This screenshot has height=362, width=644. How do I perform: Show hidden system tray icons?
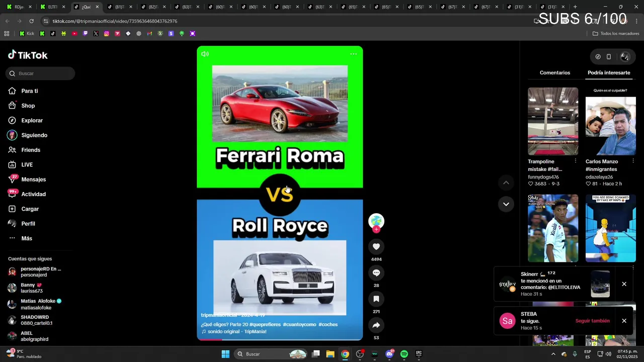tap(553, 354)
